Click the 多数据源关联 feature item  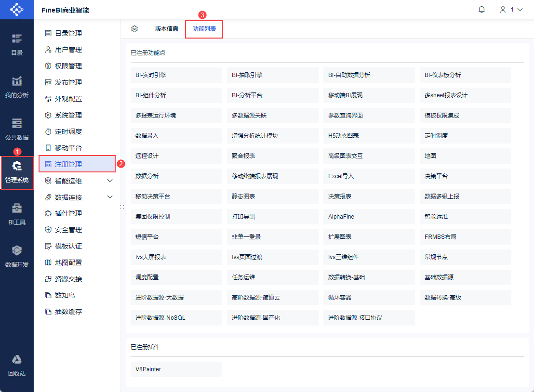[x=273, y=116]
